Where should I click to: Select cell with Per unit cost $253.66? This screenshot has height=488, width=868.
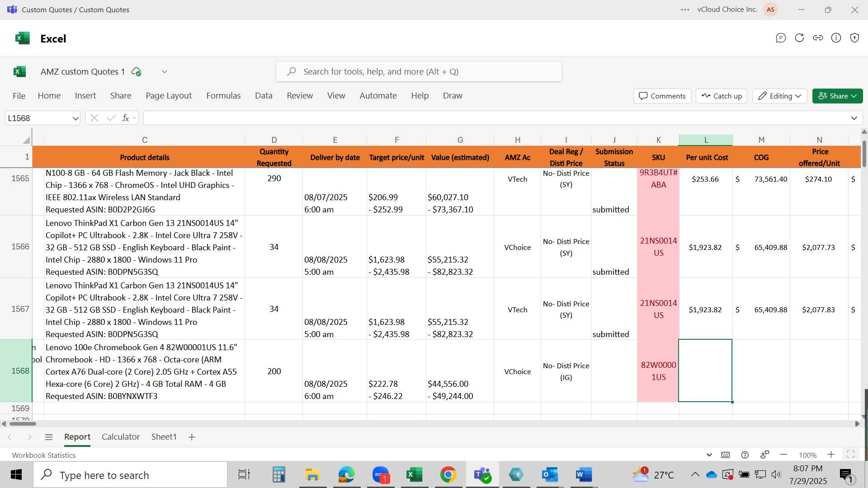pos(705,192)
